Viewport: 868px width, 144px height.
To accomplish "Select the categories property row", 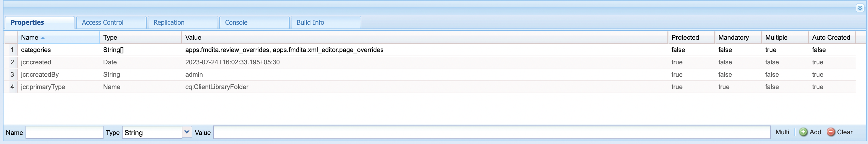I will (36, 50).
